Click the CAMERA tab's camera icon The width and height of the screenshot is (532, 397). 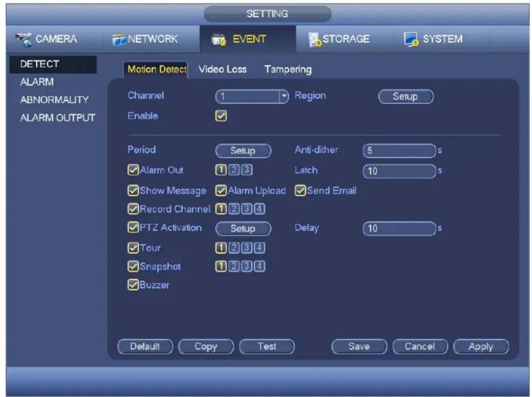[24, 39]
